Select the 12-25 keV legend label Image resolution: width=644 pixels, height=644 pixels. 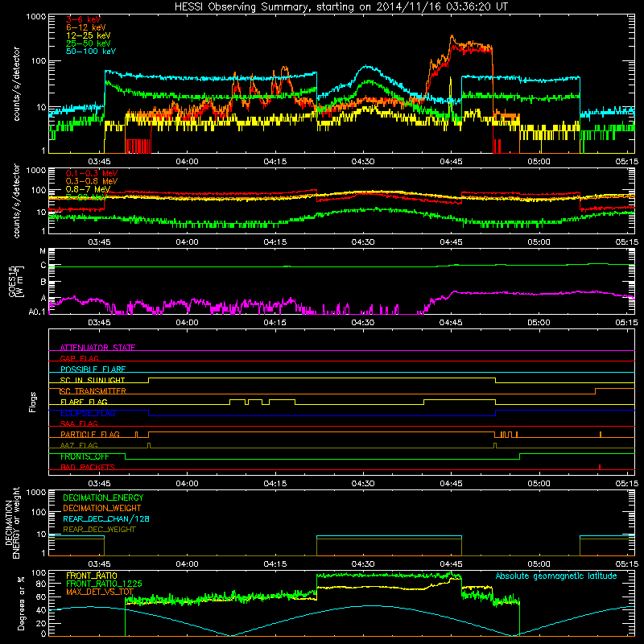tap(89, 35)
